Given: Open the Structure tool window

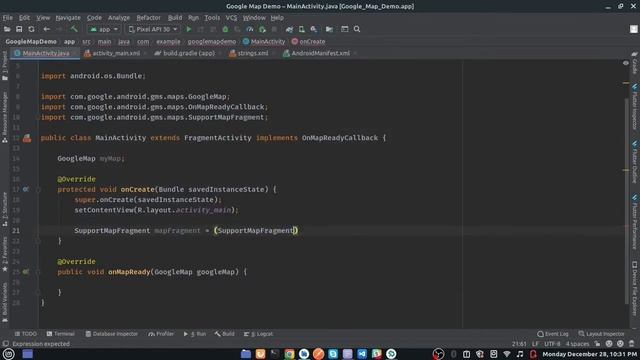Looking at the screenshot, I should click(x=5, y=209).
